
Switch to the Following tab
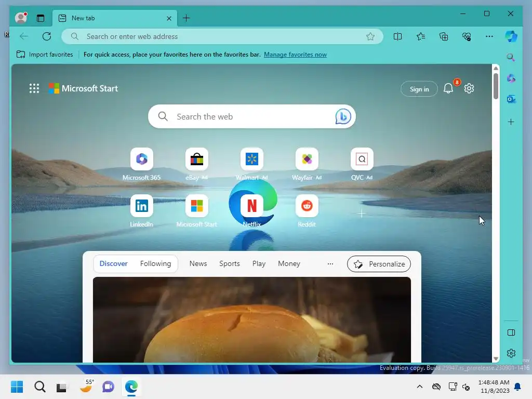coord(155,263)
